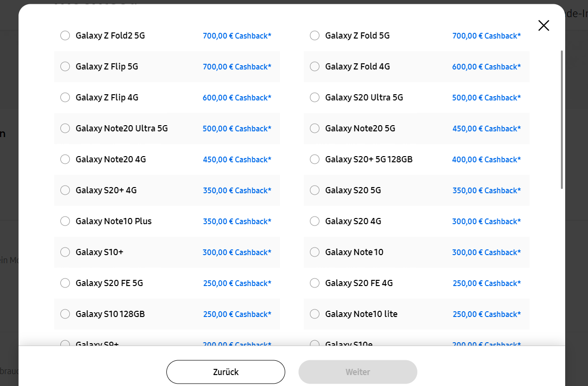588x386 pixels.
Task: Click the 300,00 € Cashback text for Galaxy S20 4G
Action: pos(487,221)
